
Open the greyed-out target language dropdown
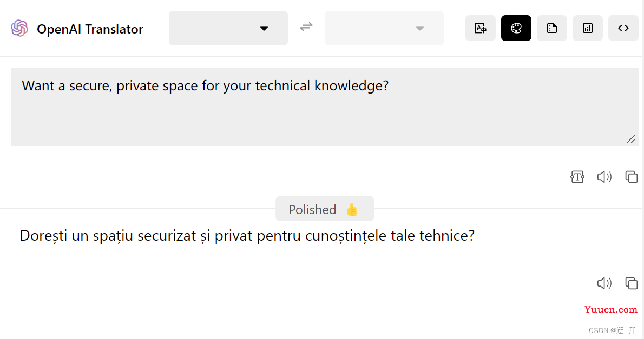pyautogui.click(x=384, y=28)
